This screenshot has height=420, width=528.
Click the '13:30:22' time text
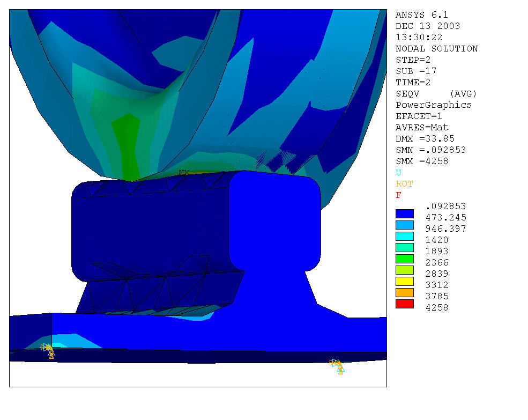pos(419,37)
